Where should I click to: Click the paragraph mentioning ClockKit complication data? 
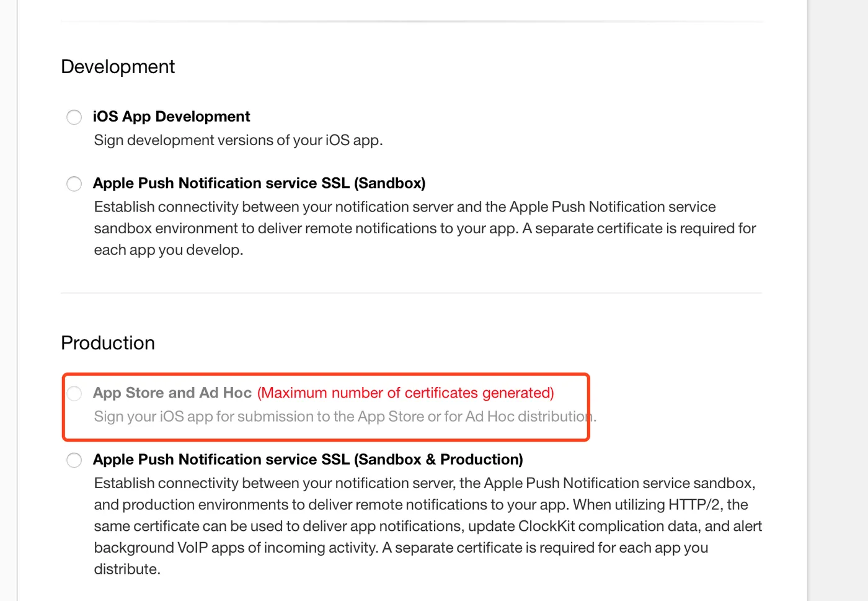tap(428, 526)
